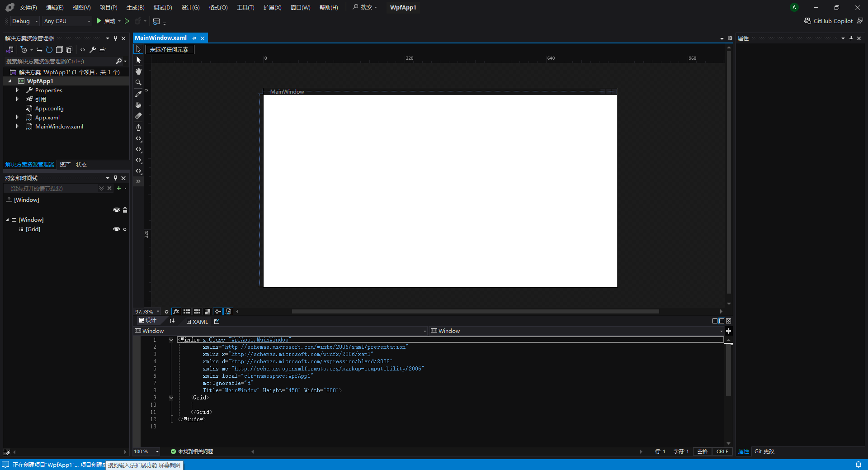Select the Pan tool in designer toolbar
The width and height of the screenshot is (868, 470).
click(138, 71)
